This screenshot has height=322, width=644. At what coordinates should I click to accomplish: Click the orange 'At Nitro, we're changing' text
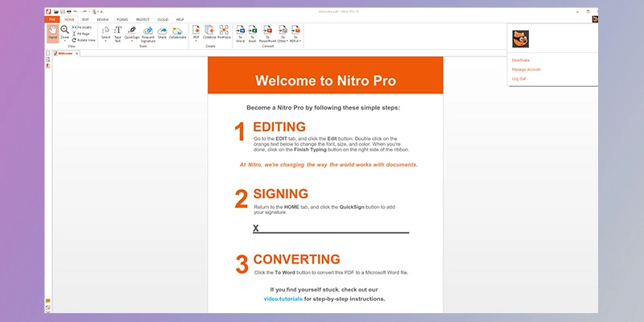pos(328,165)
